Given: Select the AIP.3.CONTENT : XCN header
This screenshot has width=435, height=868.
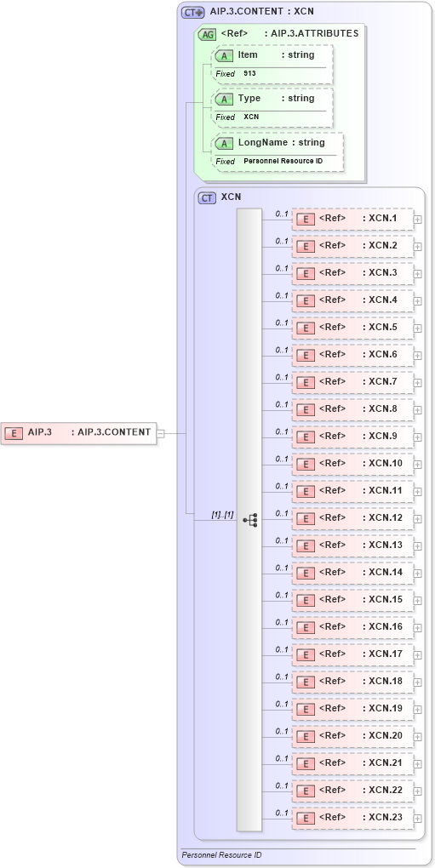Looking at the screenshot, I should [262, 10].
